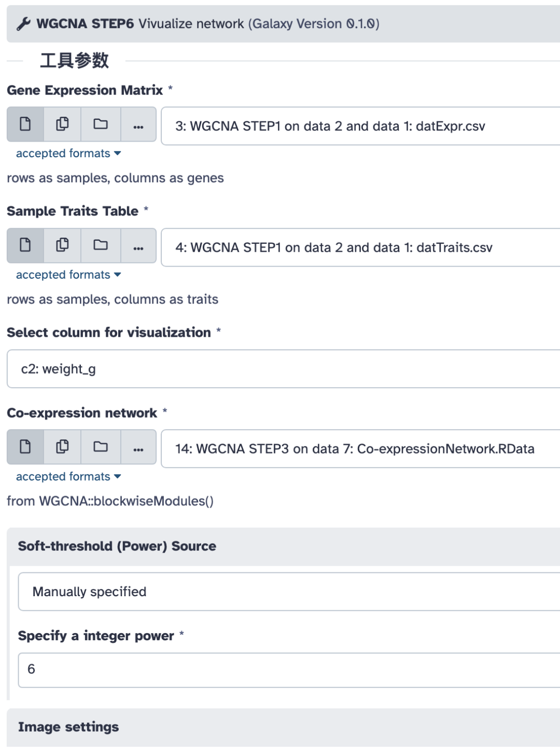Click the integer power input field
Viewport: 560px width, 755px height.
[289, 669]
